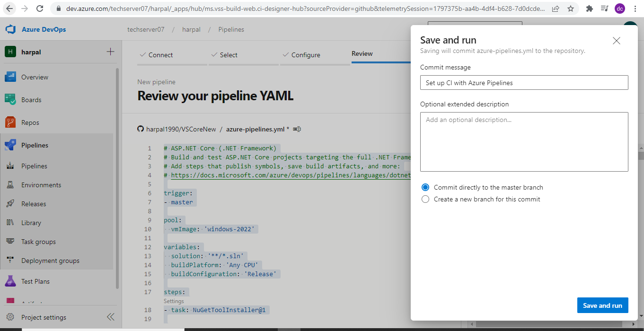Click the browser share page icon

556,9
